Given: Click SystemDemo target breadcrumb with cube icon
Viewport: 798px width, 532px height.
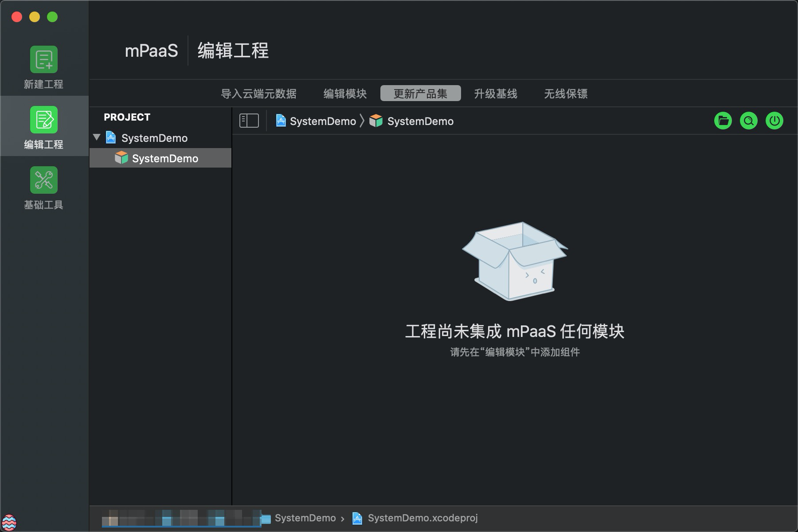Looking at the screenshot, I should [x=411, y=121].
